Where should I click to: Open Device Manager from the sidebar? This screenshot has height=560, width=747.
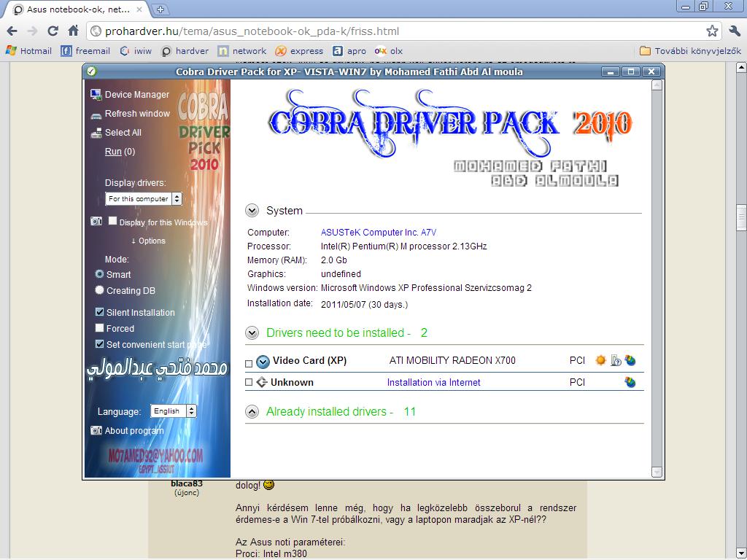click(x=136, y=95)
